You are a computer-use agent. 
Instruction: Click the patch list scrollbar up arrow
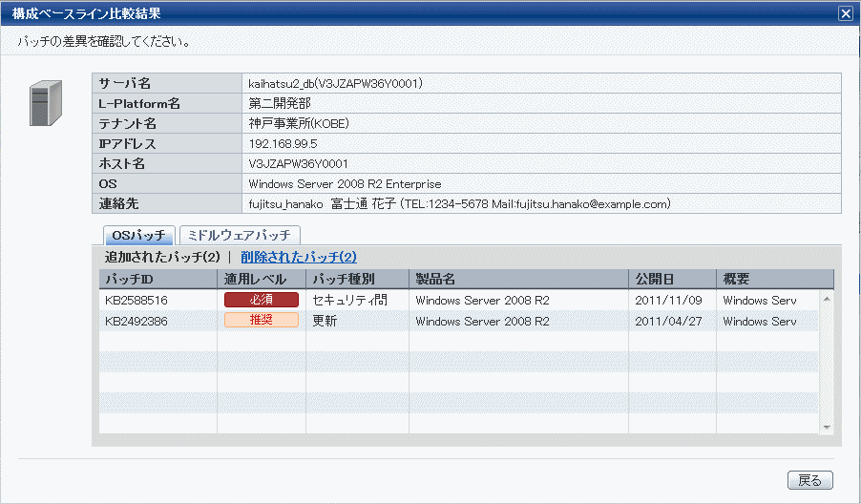click(827, 298)
